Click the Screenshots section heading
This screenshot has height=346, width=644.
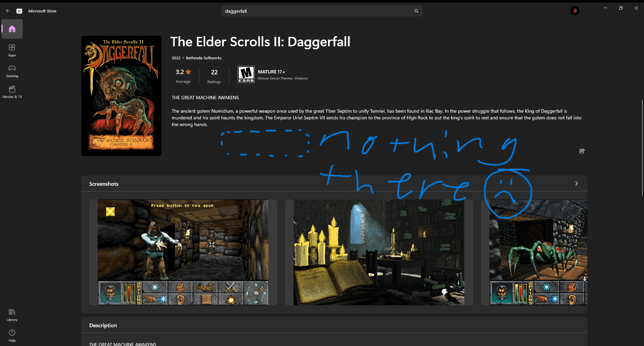[x=104, y=184]
